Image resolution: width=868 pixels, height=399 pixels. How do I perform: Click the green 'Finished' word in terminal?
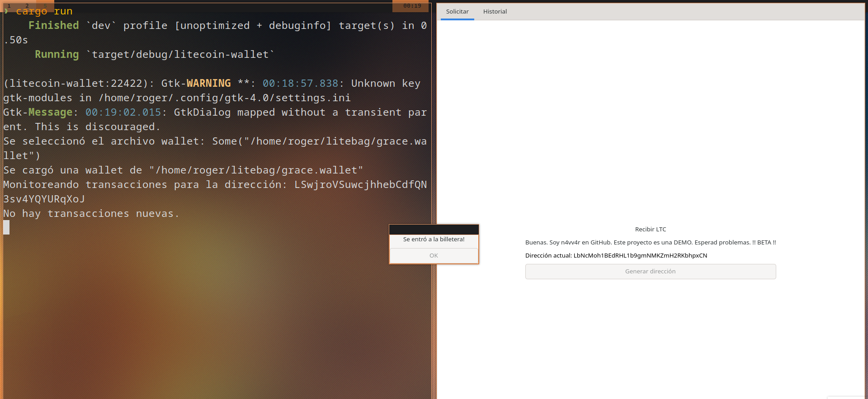53,26
